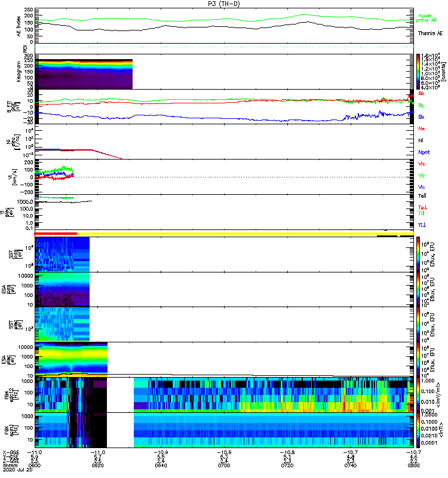Screen dimensions: 448x478
Task: Pick the SST ion Eflux color bar
Action: [x=418, y=255]
